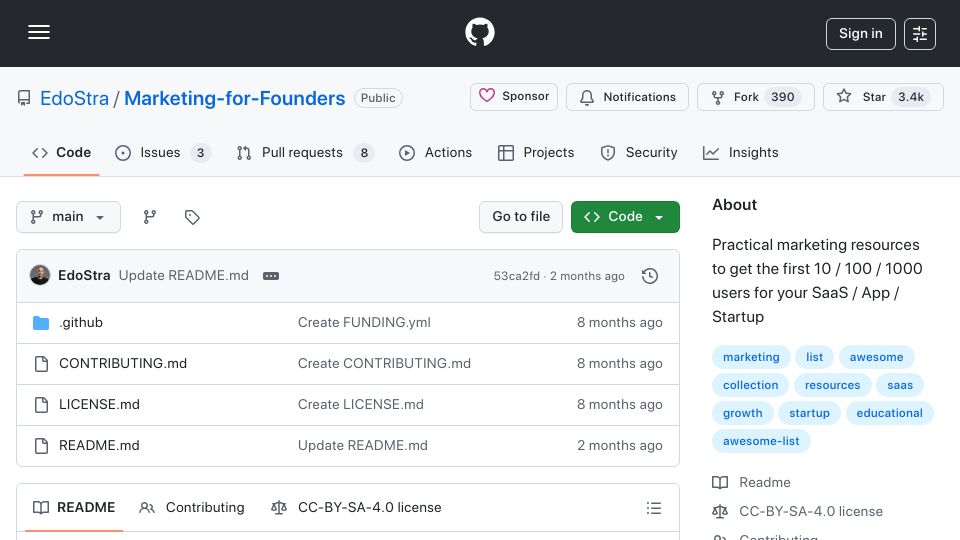
Task: Click the educational topic tag
Action: click(890, 413)
